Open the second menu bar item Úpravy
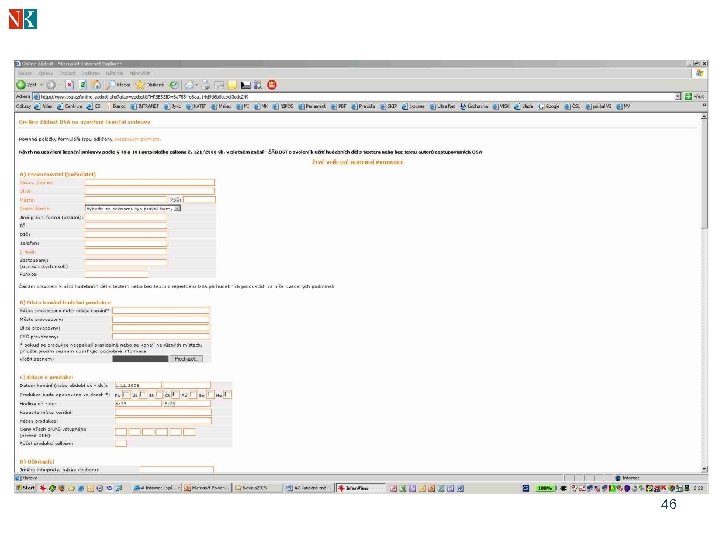Image resolution: width=720 pixels, height=540 pixels. coord(45,73)
